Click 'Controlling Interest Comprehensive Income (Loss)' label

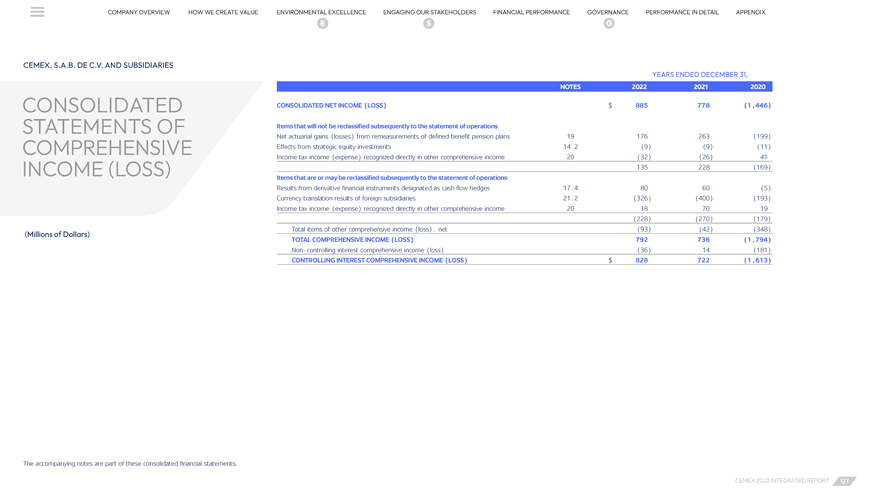pyautogui.click(x=379, y=260)
